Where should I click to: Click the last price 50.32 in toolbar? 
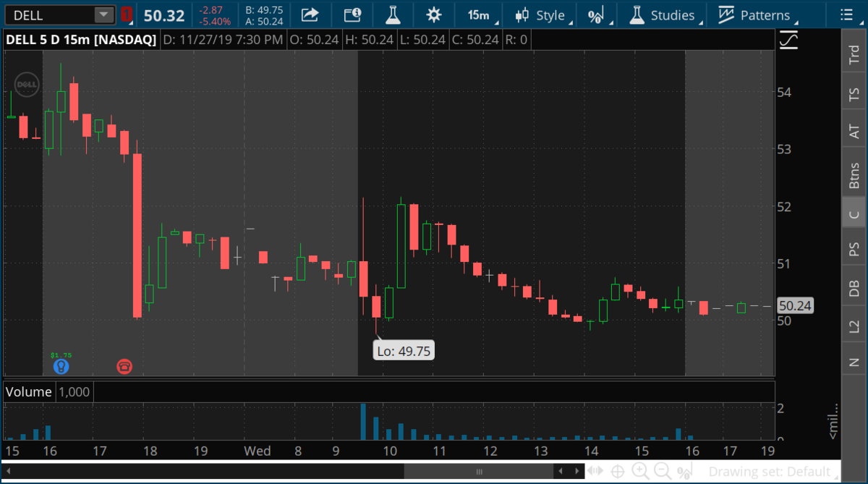click(x=163, y=15)
